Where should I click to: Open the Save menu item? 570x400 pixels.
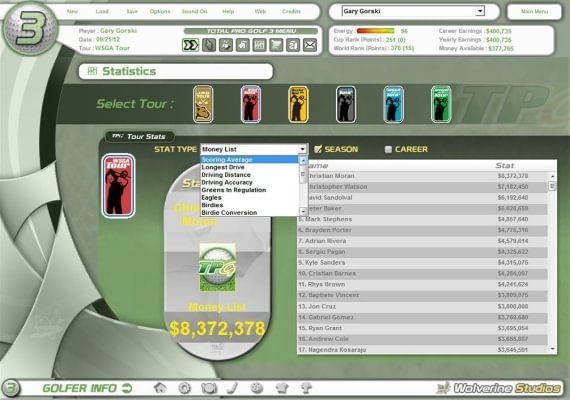click(x=132, y=12)
